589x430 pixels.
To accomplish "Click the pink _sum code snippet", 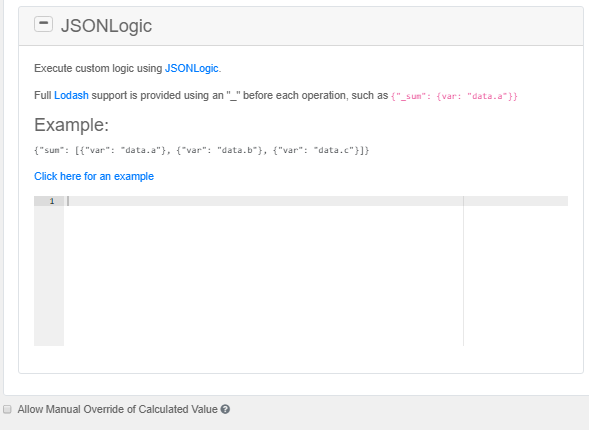I will (454, 96).
